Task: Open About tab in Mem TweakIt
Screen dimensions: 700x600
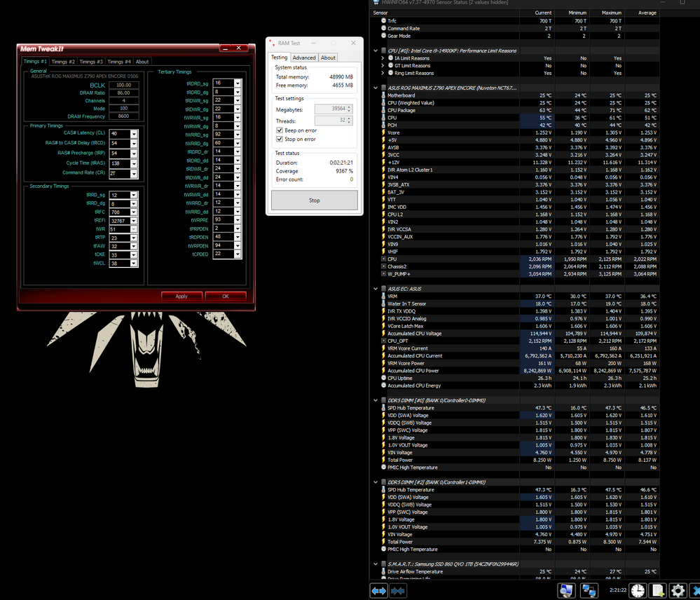Action: point(142,62)
